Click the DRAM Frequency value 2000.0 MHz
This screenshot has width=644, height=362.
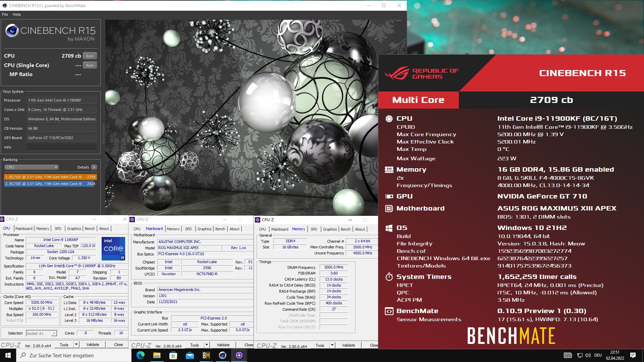click(x=334, y=267)
